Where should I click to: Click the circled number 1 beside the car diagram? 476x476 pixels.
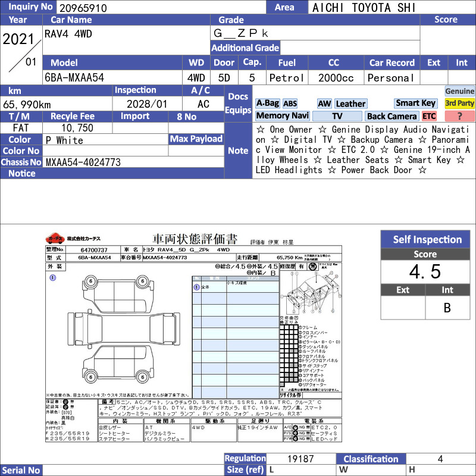tap(53, 277)
